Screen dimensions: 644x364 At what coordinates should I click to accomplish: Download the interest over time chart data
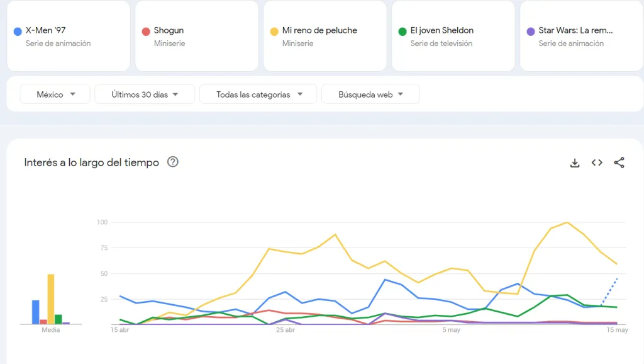point(574,162)
